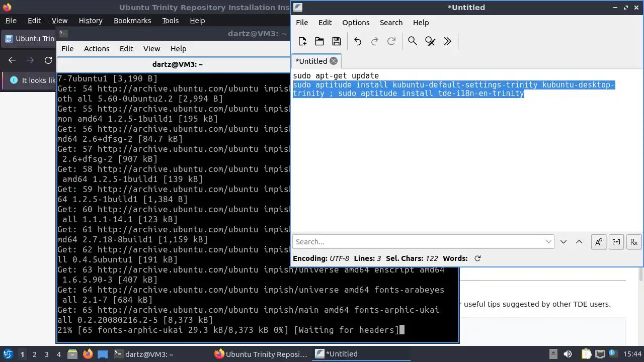
Task: Find next match with down chevron
Action: click(563, 242)
